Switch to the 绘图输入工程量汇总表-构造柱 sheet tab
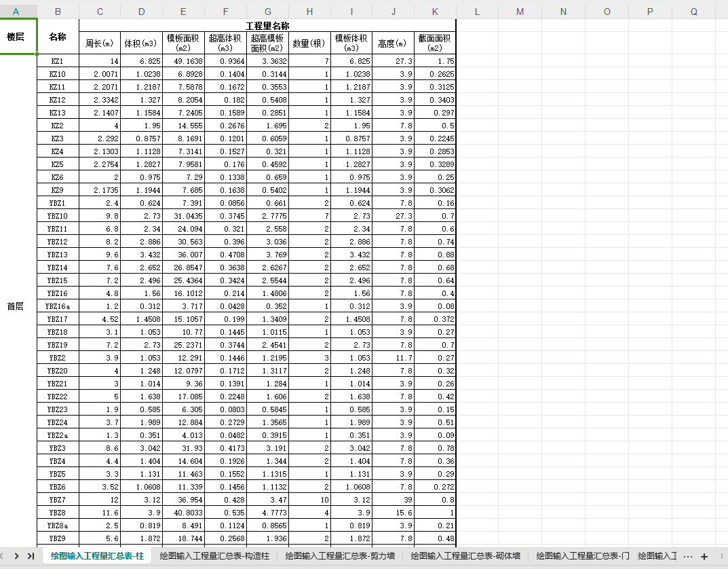 pos(214,556)
